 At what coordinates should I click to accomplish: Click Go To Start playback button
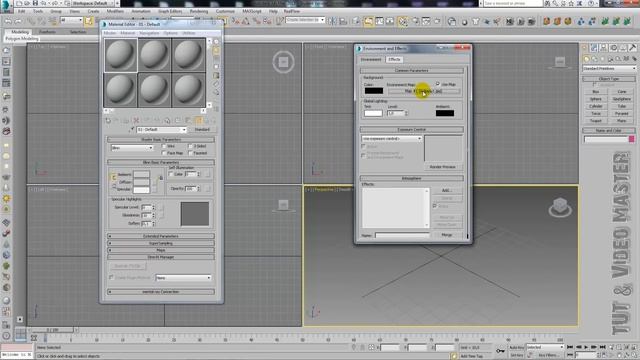(570, 347)
